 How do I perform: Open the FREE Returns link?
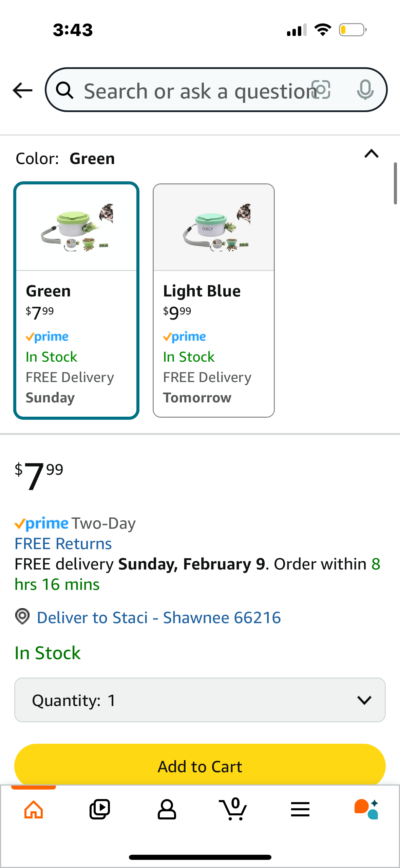63,544
